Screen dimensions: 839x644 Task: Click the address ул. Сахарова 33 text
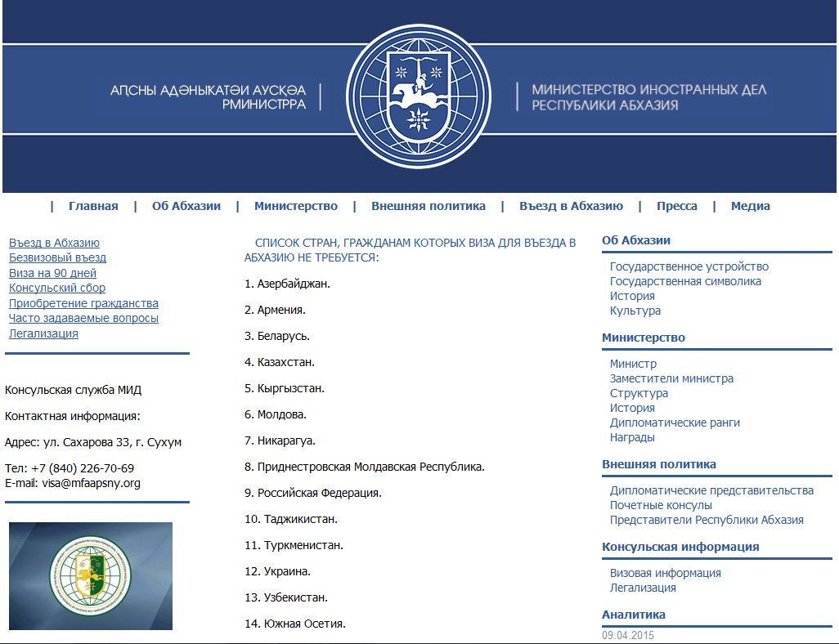(x=86, y=442)
